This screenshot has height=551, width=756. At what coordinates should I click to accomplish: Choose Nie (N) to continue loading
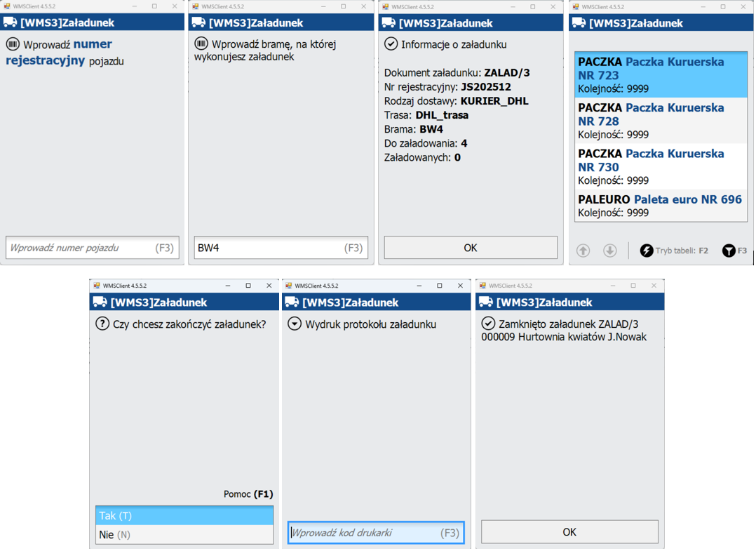coord(184,535)
